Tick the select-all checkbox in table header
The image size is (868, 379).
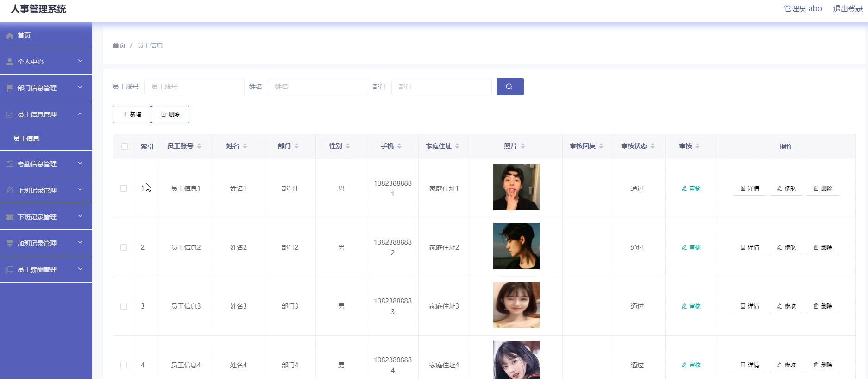125,146
